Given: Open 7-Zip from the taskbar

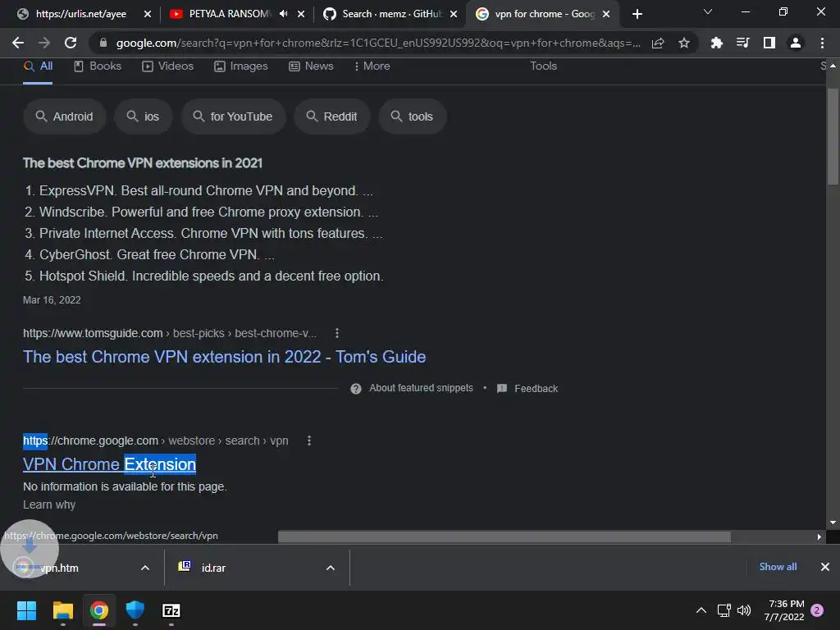Looking at the screenshot, I should coord(171,610).
